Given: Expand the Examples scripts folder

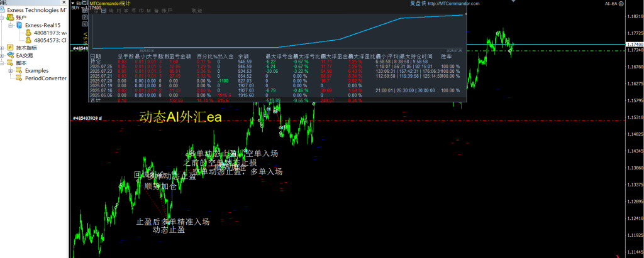Looking at the screenshot, I should coord(11,70).
